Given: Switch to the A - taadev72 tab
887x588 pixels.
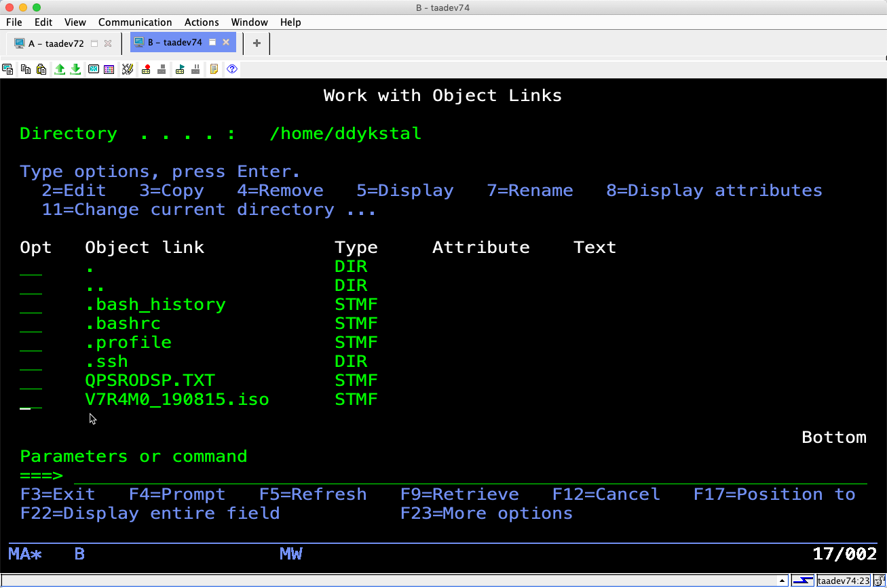Looking at the screenshot, I should pyautogui.click(x=56, y=43).
